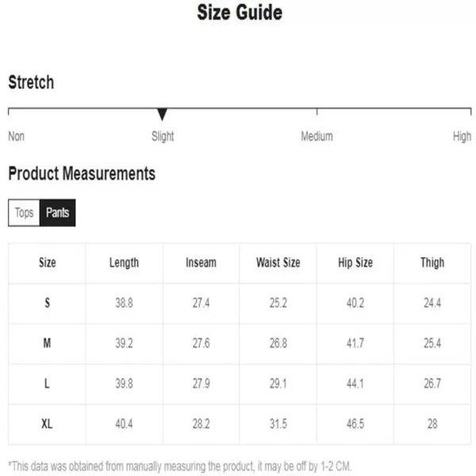
Task: Click the Non stretch label
Action: (17, 136)
